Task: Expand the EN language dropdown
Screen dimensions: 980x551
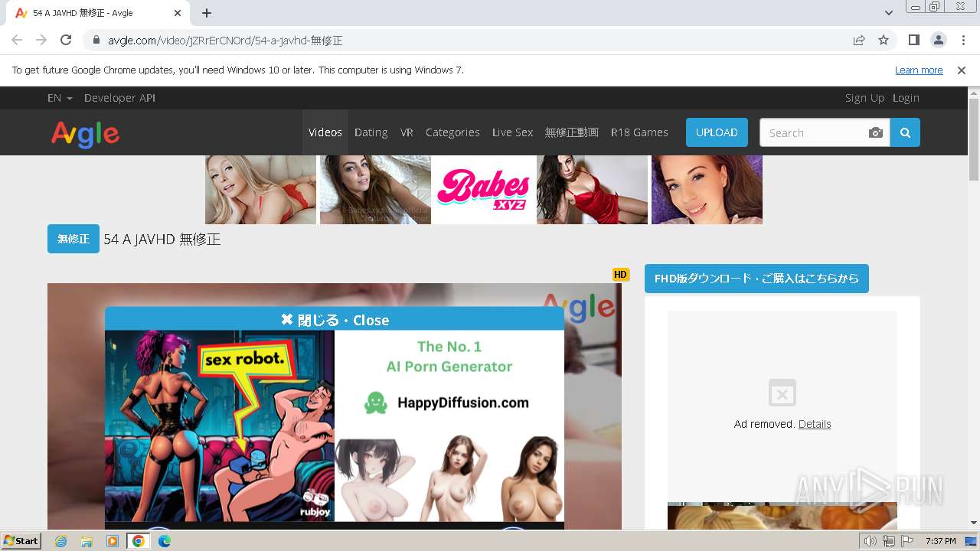Action: pos(60,98)
